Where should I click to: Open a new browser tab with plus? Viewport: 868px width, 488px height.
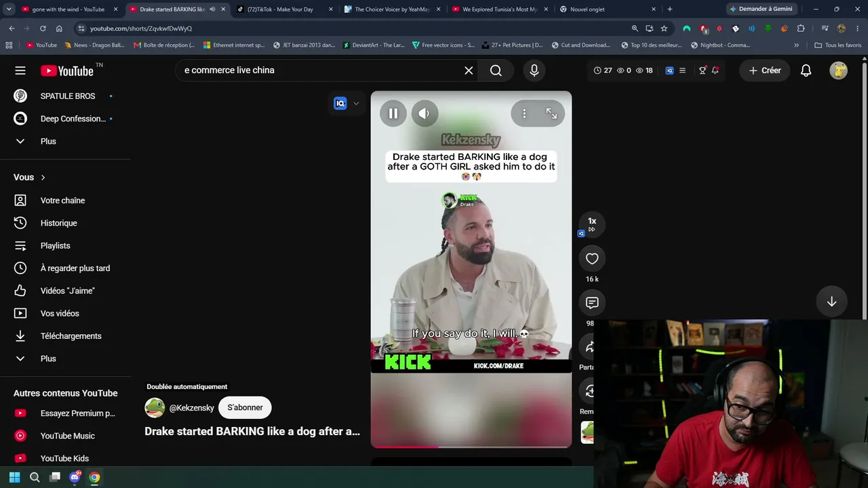(x=670, y=9)
